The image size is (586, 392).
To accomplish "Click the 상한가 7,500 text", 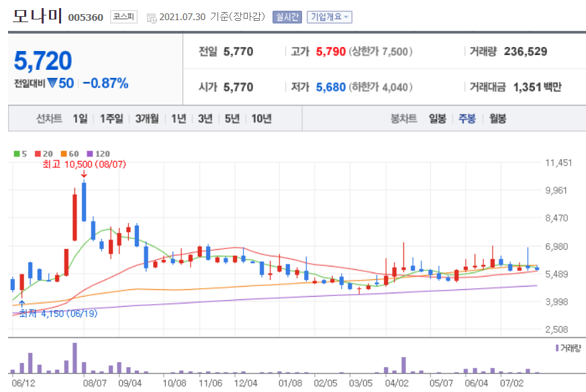I will [381, 52].
